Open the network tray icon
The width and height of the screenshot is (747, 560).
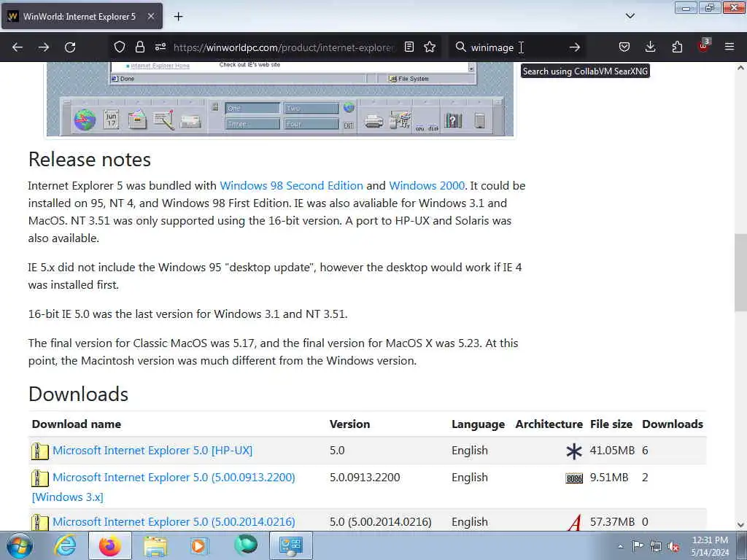(x=656, y=546)
